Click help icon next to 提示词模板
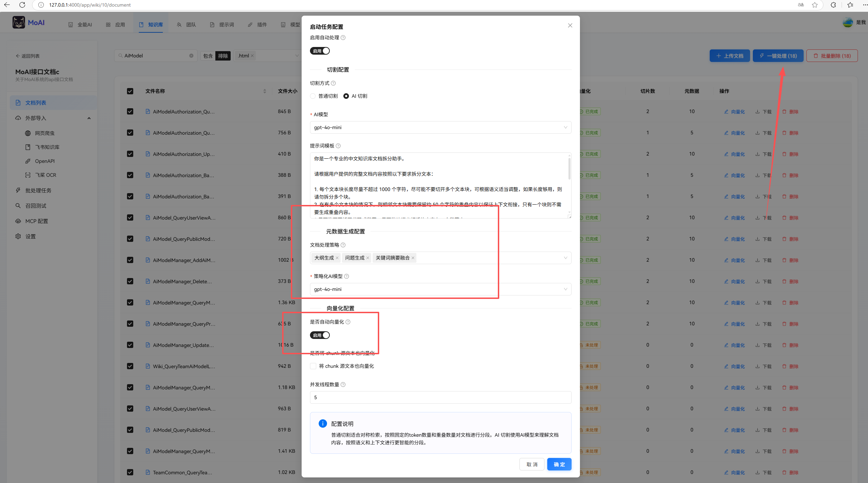 point(338,146)
